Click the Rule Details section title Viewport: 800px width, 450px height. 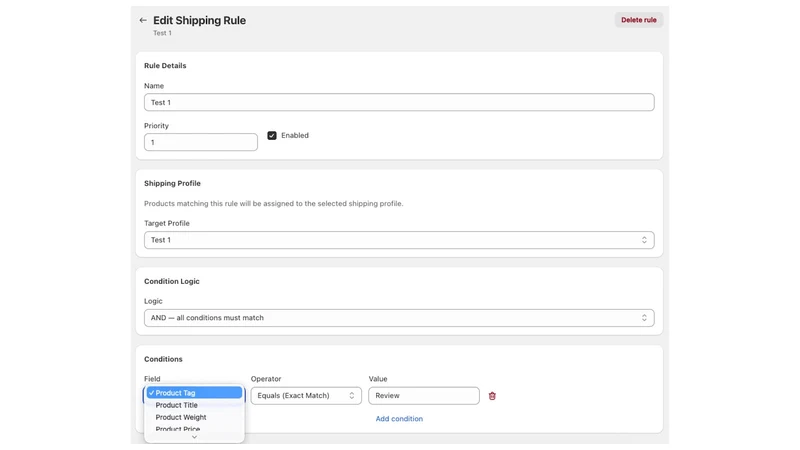pos(165,66)
